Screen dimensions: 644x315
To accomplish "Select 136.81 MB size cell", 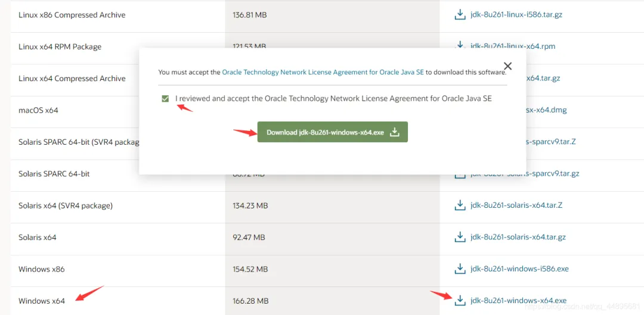I will coord(250,15).
